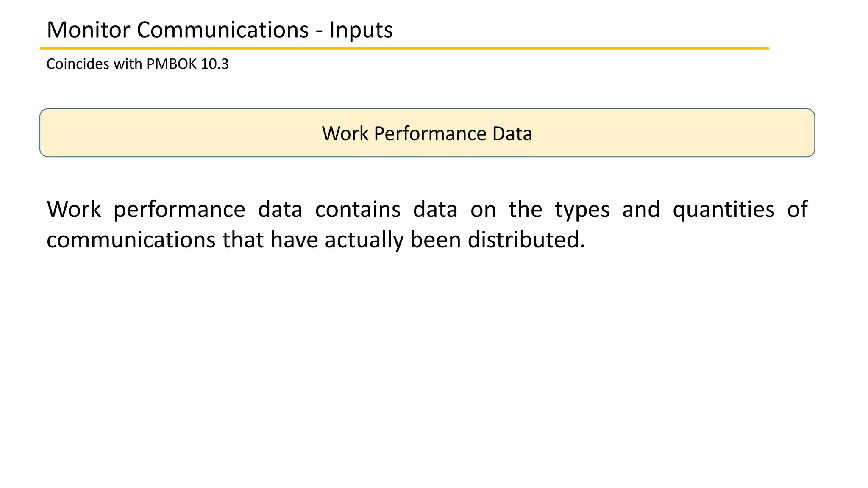Click the word 'types' in the body text
868x488 pixels.
coord(582,210)
